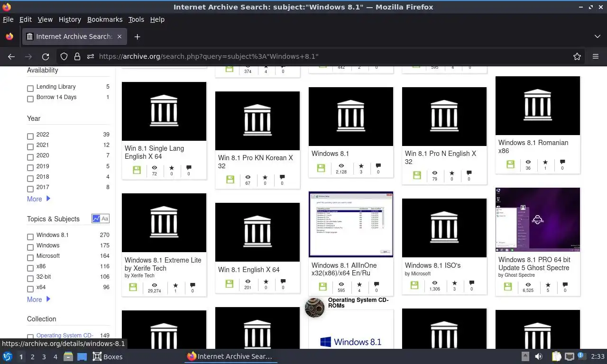Image resolution: width=607 pixels, height=364 pixels.
Task: Expand More topics in Topics & Subjects
Action: point(38,300)
